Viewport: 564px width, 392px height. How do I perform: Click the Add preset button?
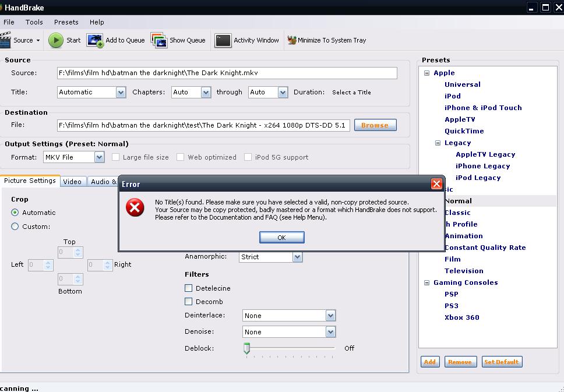click(430, 362)
